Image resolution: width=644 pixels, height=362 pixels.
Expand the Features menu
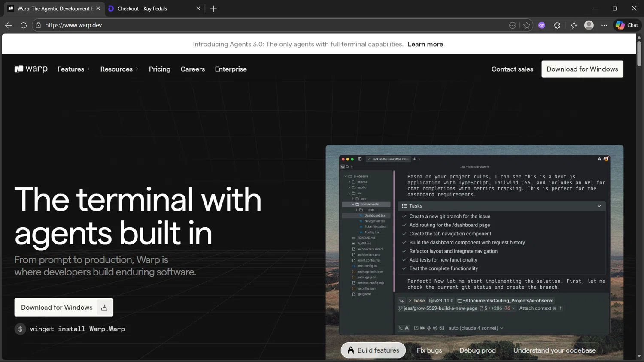pyautogui.click(x=74, y=69)
